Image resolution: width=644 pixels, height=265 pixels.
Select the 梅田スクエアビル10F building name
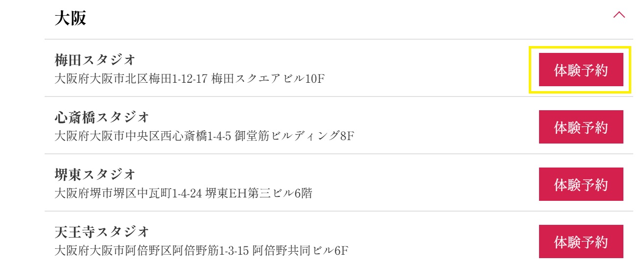[x=268, y=78]
